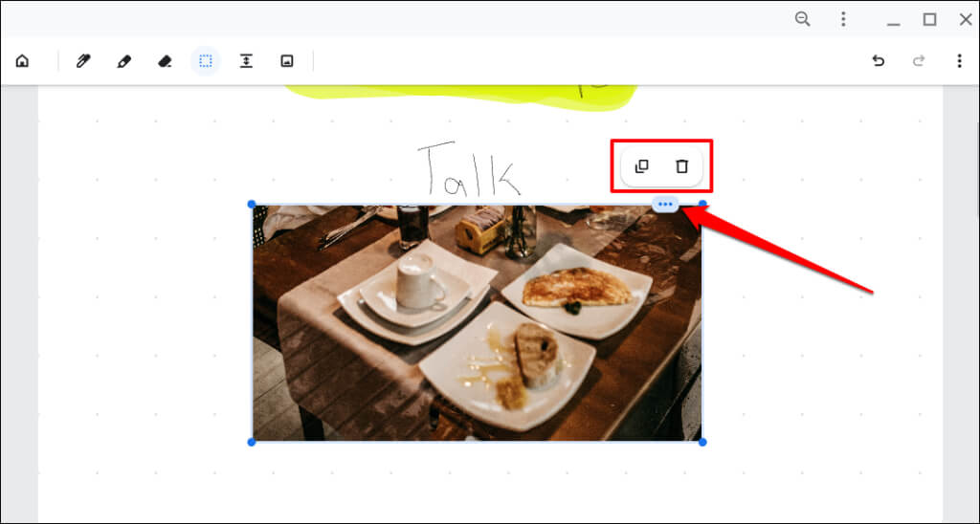Click the handwritten Talk text

click(x=469, y=168)
